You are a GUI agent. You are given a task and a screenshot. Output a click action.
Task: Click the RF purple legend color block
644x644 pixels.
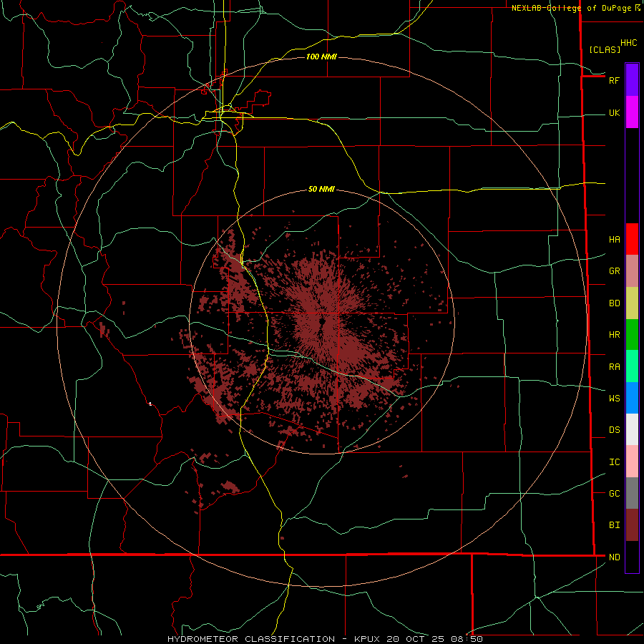click(x=632, y=79)
